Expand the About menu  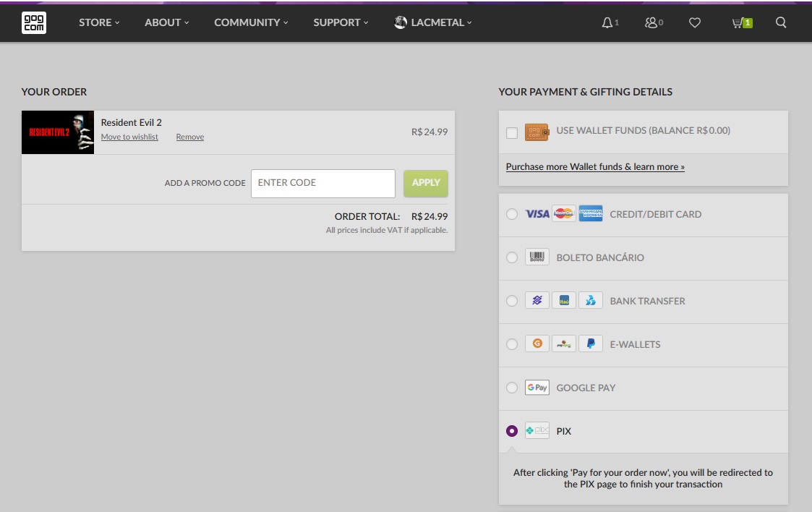167,22
